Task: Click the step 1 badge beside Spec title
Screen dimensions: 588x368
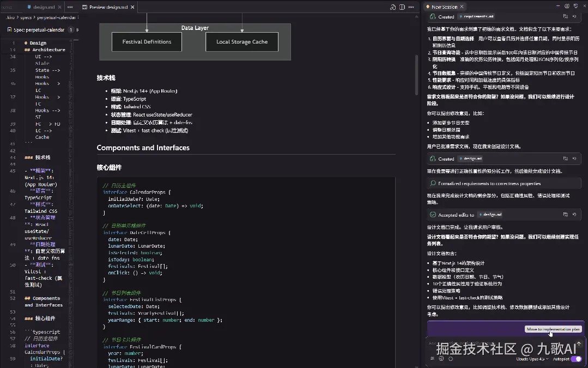Action: point(70,29)
